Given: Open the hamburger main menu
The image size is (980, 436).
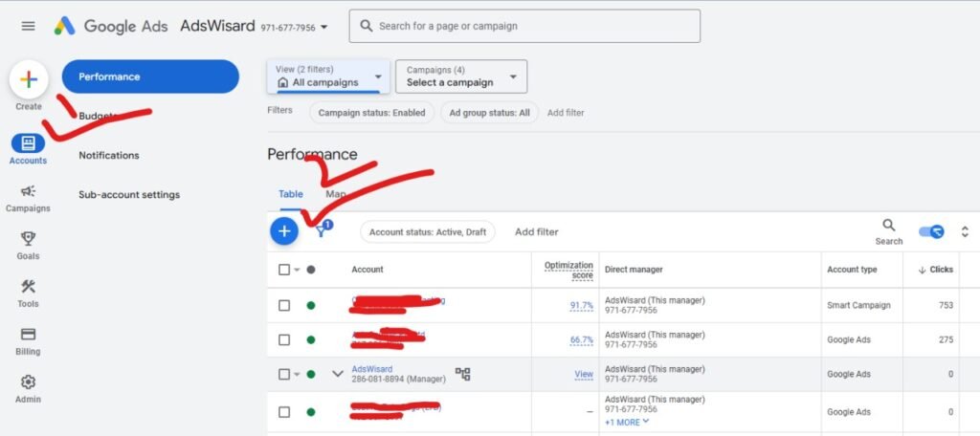Looking at the screenshot, I should point(29,26).
